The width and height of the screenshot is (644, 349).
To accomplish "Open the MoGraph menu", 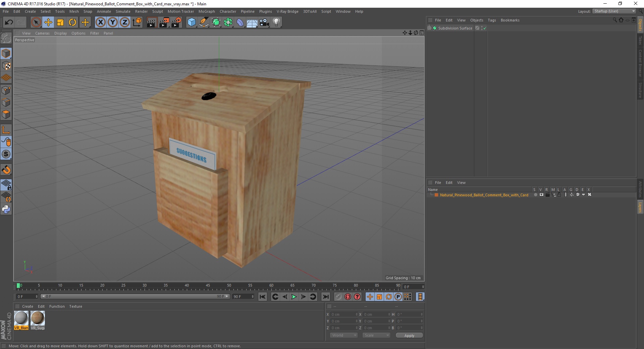I will pyautogui.click(x=206, y=11).
